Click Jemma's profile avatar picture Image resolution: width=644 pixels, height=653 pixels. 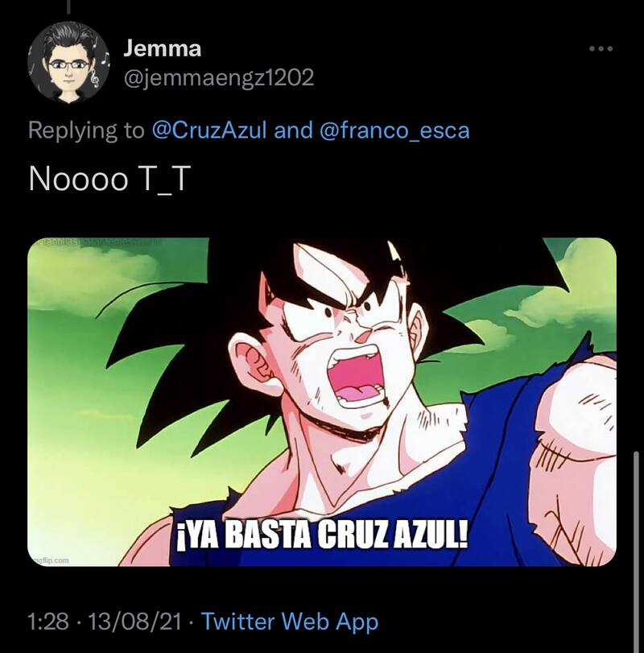tap(68, 62)
